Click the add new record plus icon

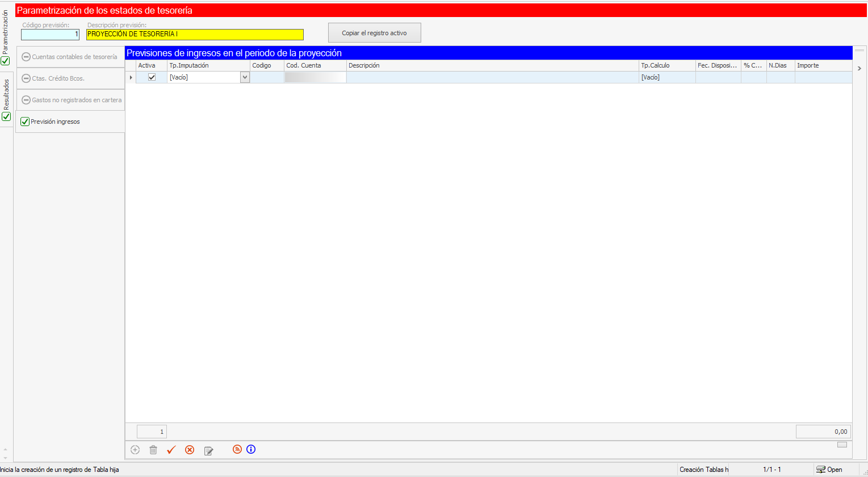135,450
